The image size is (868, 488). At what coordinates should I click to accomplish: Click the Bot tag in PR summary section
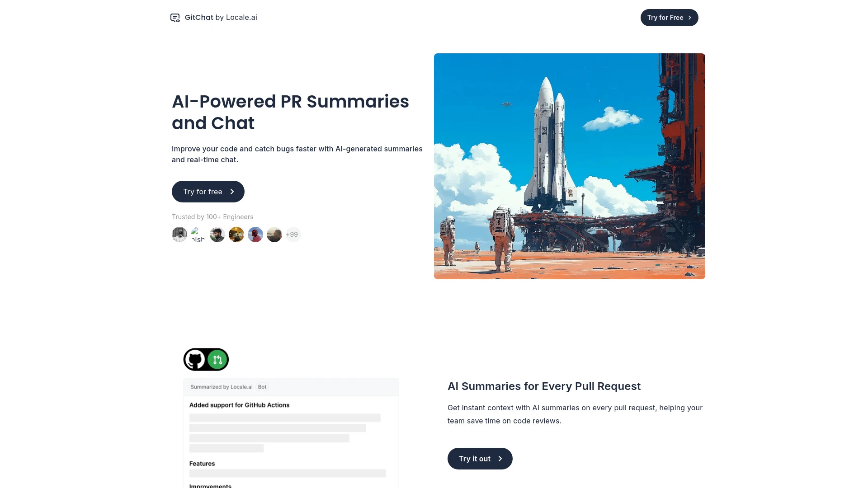click(262, 387)
